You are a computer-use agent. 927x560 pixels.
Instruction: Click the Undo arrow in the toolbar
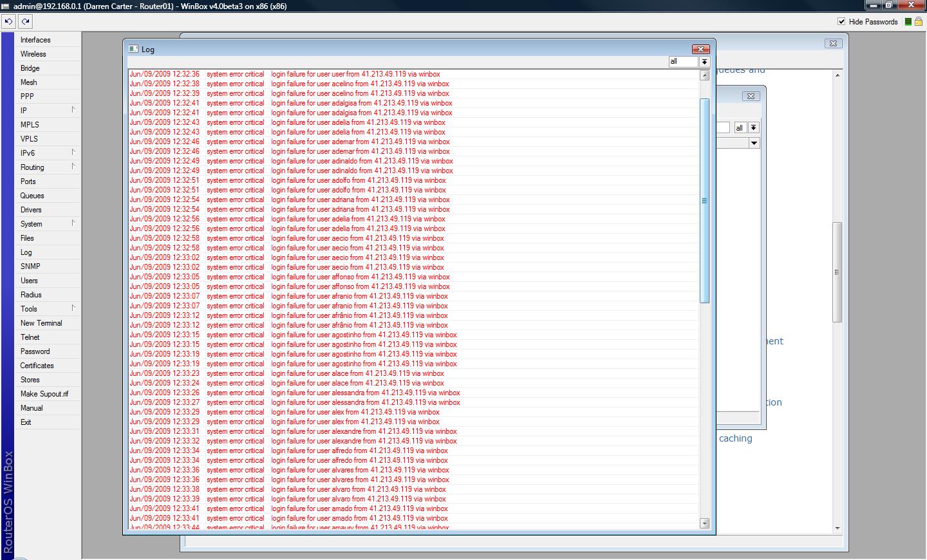click(8, 21)
